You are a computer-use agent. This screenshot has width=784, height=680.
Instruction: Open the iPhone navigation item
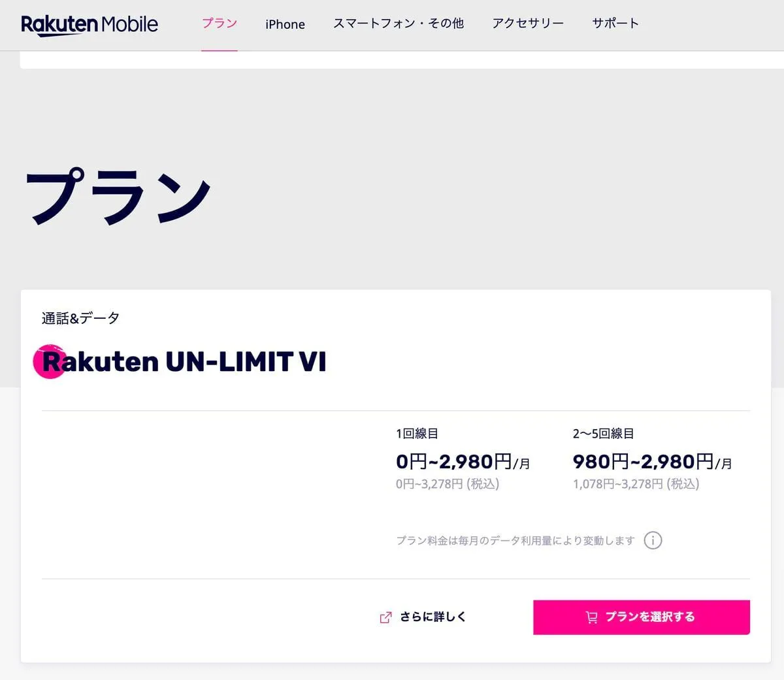click(285, 24)
